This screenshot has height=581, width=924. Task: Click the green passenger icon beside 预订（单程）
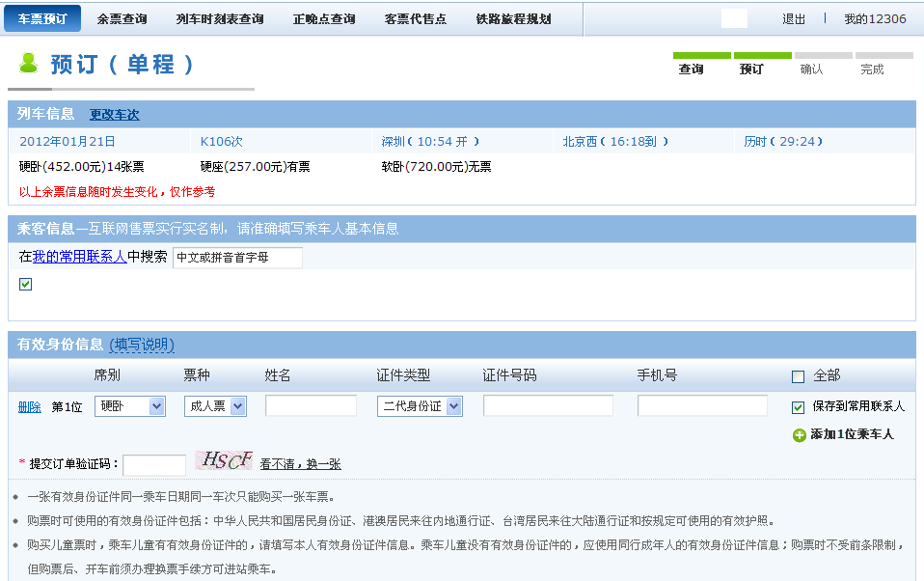point(27,66)
